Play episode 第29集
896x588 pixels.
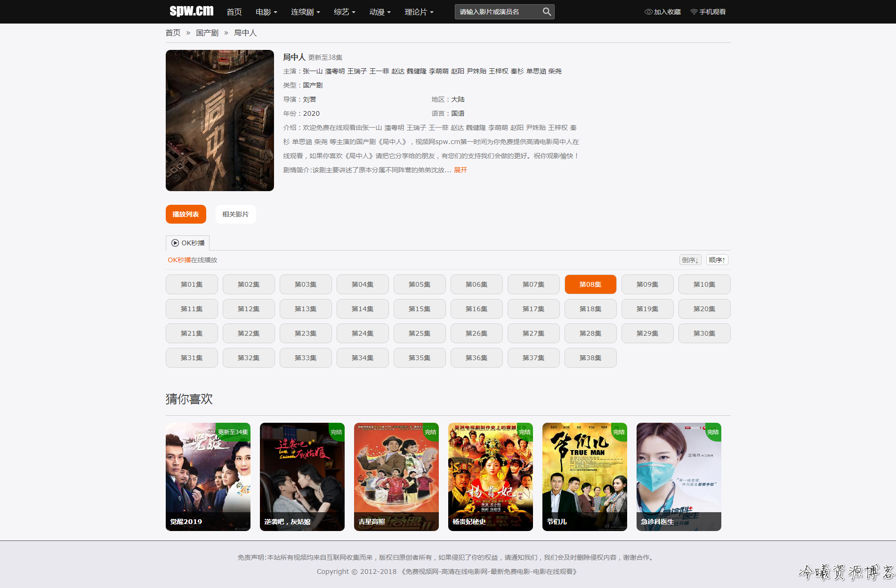(647, 333)
